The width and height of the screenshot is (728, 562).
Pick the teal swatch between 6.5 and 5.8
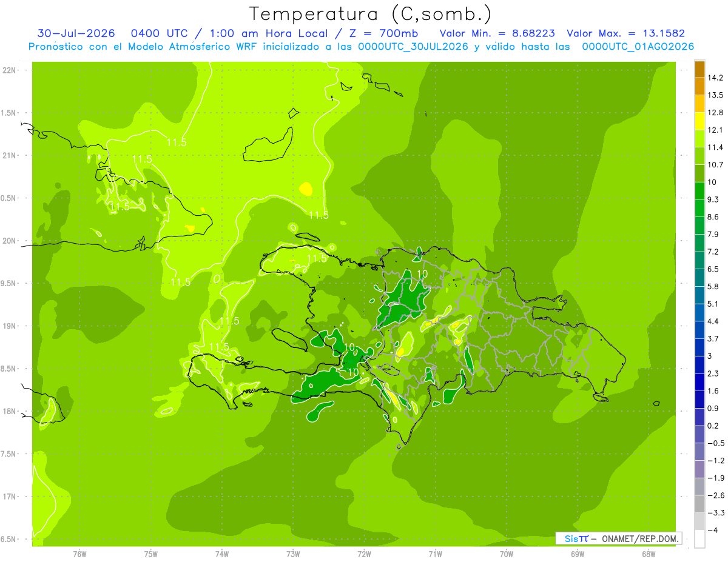point(699,278)
